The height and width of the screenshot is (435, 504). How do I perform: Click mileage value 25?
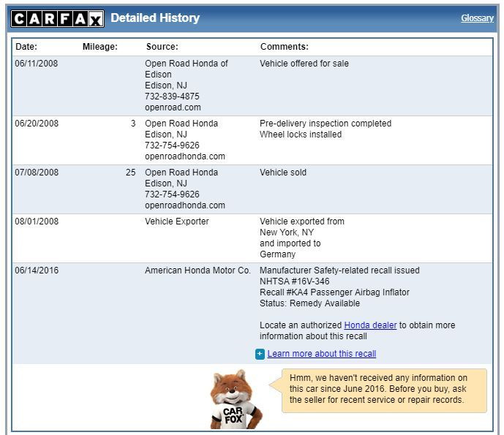click(x=131, y=173)
